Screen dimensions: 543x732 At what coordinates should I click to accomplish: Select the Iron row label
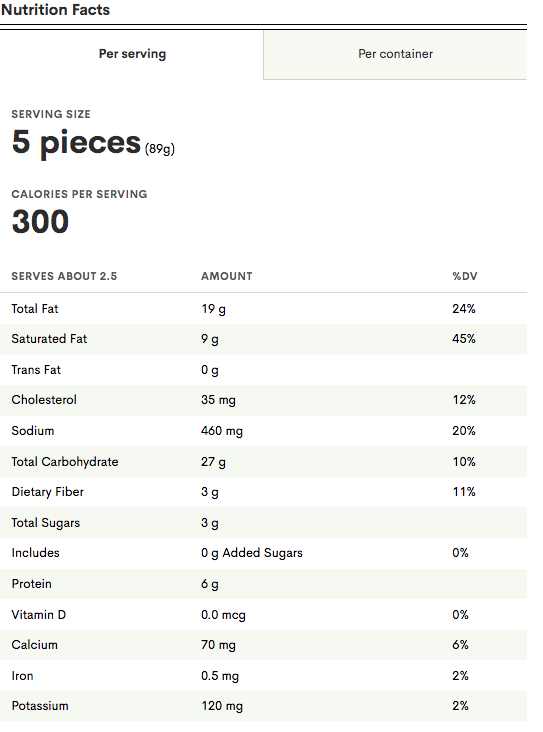[22, 676]
